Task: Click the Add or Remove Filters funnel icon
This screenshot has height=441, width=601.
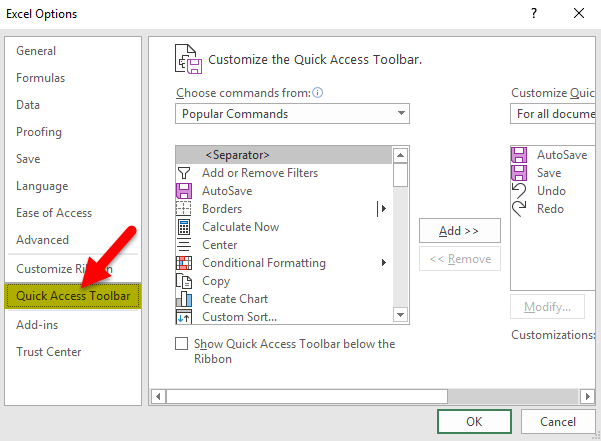Action: (184, 173)
